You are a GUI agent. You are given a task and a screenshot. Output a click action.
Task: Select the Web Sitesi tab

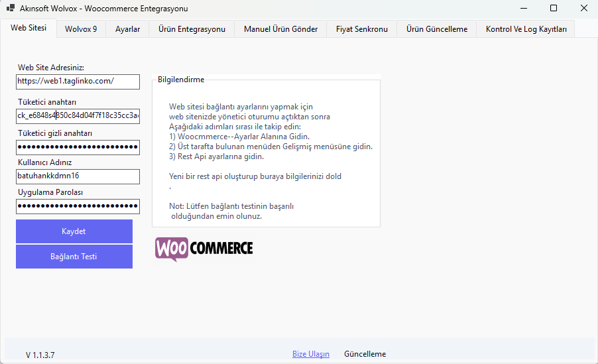(29, 28)
